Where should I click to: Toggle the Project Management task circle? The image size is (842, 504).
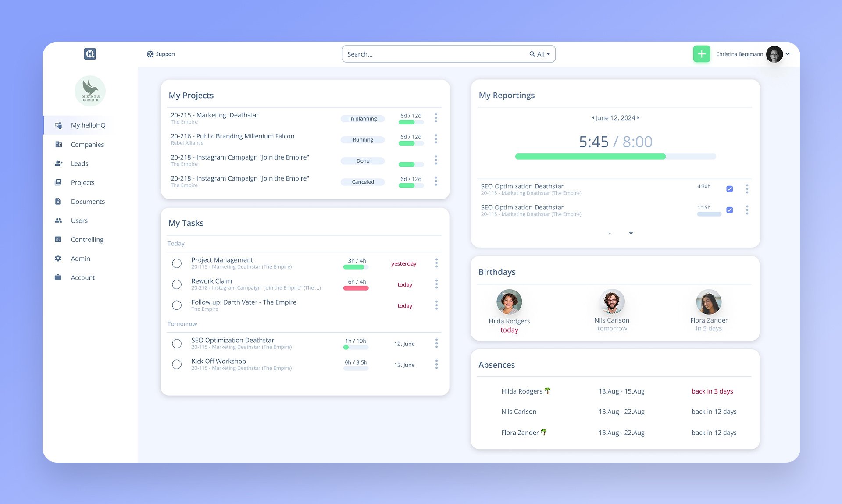176,262
